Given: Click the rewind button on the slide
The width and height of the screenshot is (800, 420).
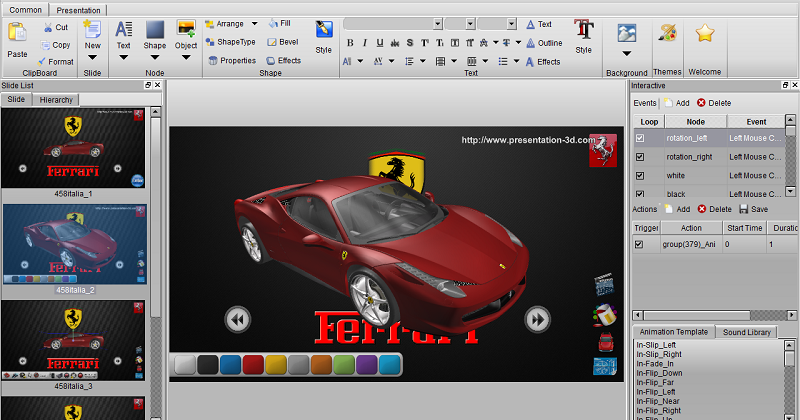Looking at the screenshot, I should tap(238, 320).
